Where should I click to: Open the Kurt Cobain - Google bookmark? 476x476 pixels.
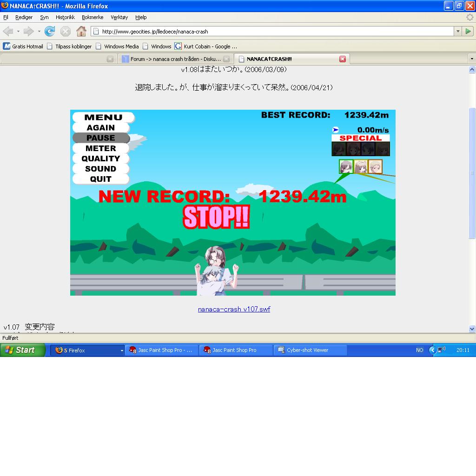pos(206,46)
